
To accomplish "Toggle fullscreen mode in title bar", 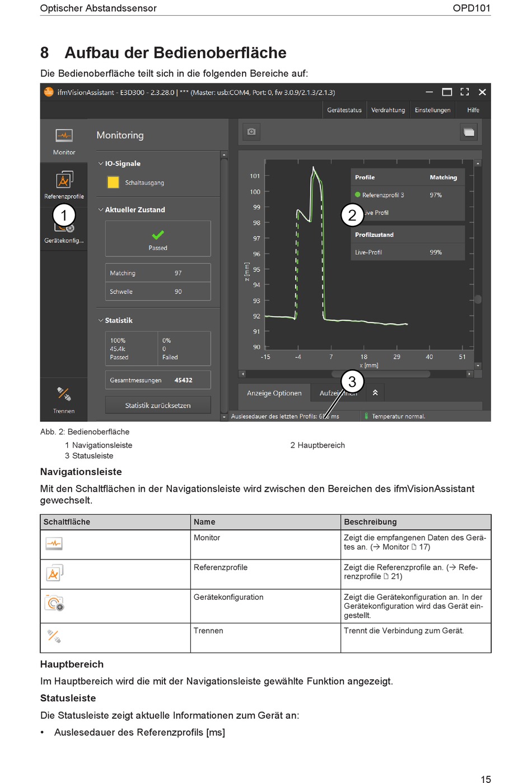I will [465, 92].
